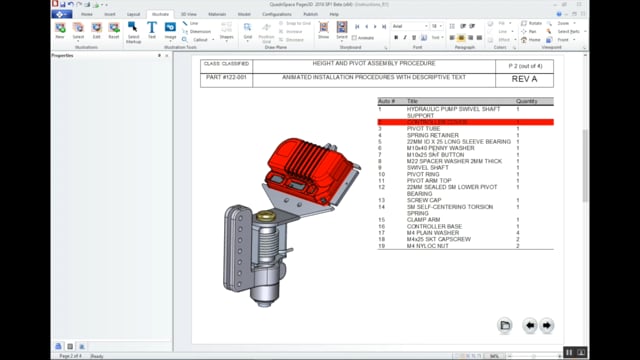Switch to the Layout ribbon tab

(133, 14)
